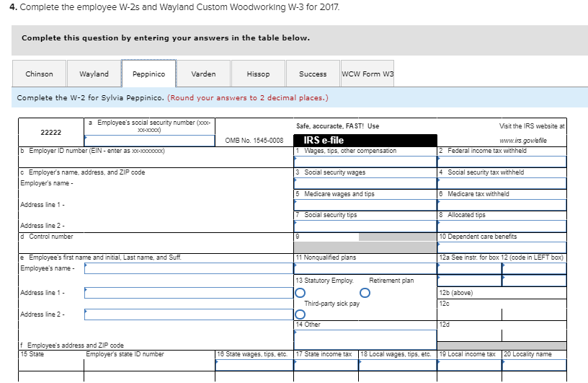
Task: Click the box 12a amount field in upper row
Action: coord(534,268)
